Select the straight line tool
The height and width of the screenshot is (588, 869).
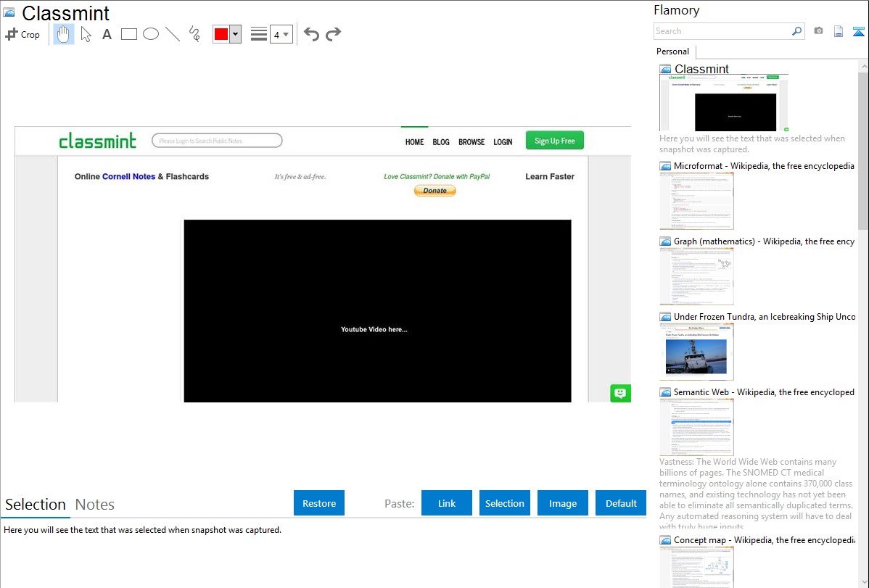[x=173, y=34]
